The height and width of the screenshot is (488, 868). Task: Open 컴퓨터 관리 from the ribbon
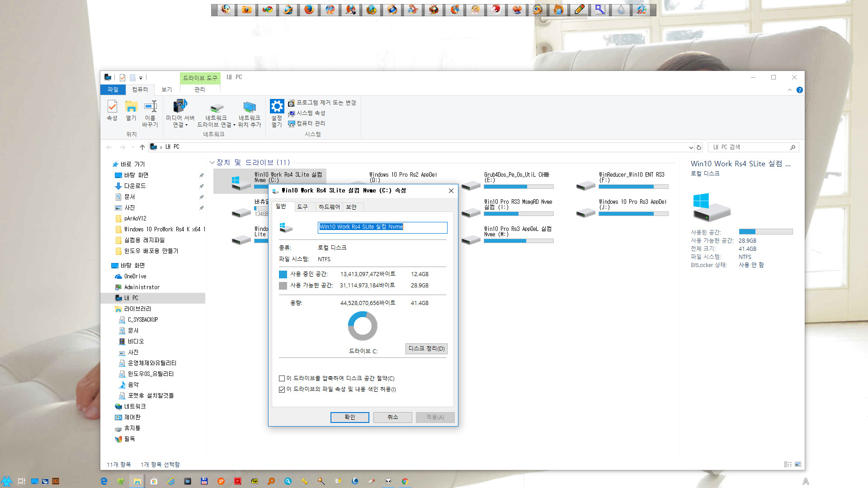[307, 124]
